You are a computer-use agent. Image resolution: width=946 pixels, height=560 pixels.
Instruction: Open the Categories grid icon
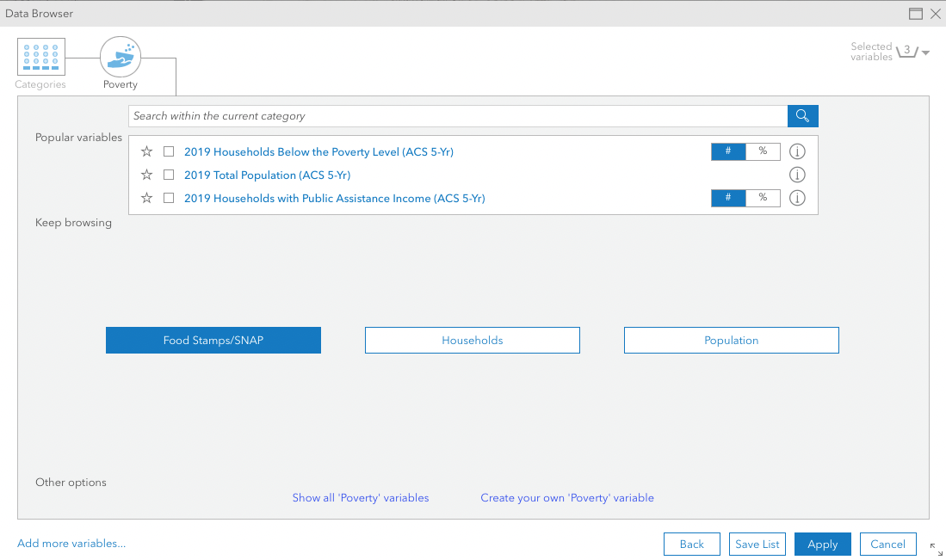41,57
